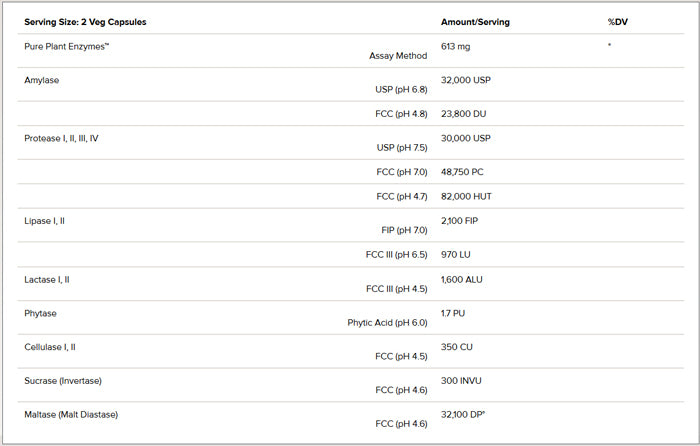Click the %DV column header
This screenshot has height=446, width=700.
(617, 22)
